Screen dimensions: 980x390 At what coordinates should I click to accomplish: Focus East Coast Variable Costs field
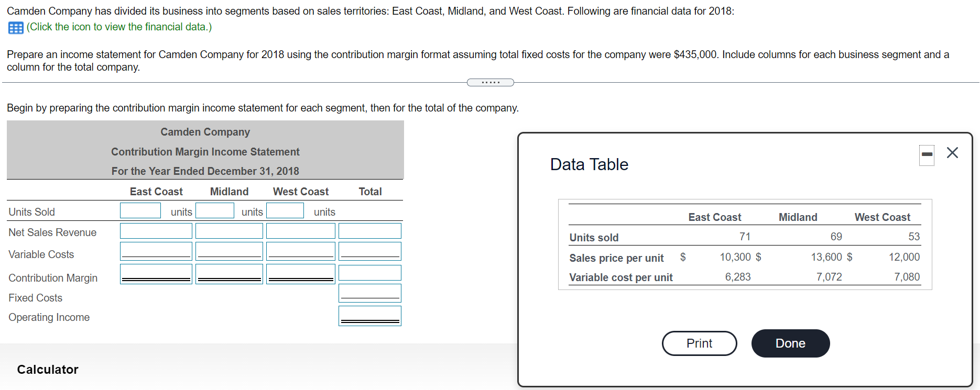(x=156, y=251)
